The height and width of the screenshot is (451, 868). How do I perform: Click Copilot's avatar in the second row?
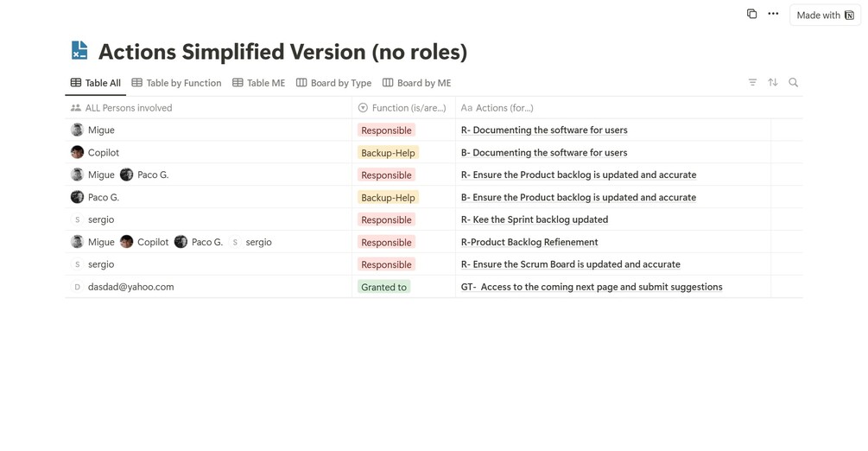pyautogui.click(x=77, y=153)
